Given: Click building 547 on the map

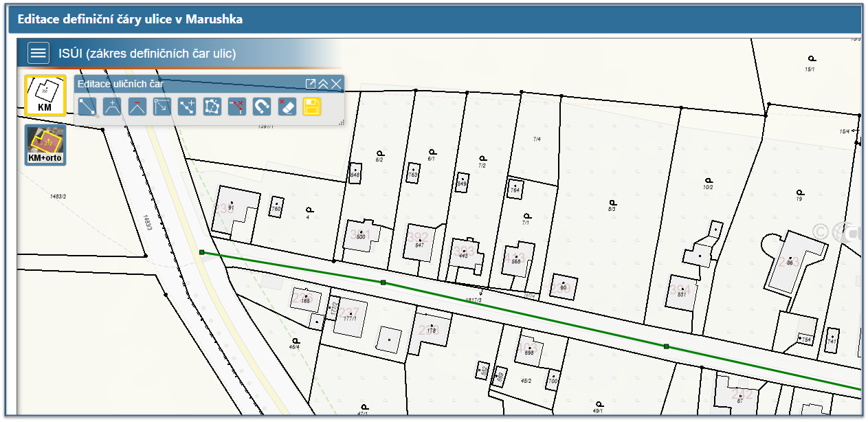Looking at the screenshot, I should [419, 241].
